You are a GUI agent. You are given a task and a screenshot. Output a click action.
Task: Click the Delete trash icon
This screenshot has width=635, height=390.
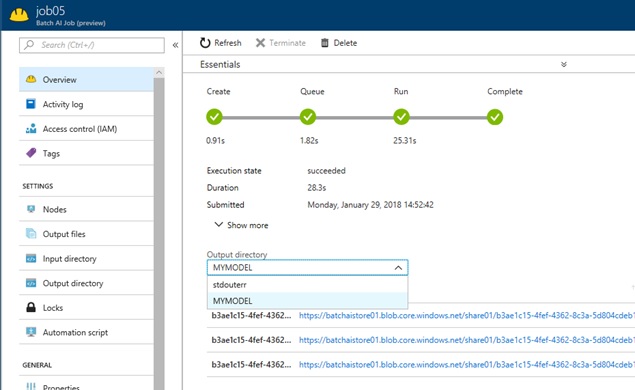click(324, 43)
